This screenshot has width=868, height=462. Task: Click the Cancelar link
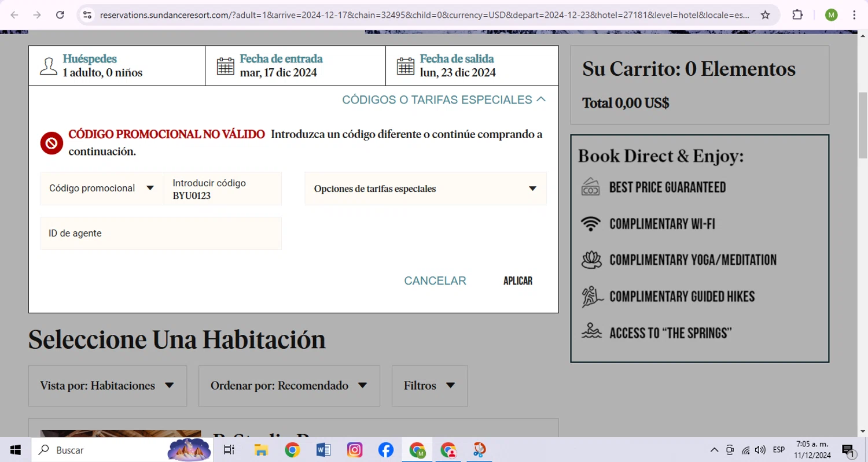(x=435, y=281)
